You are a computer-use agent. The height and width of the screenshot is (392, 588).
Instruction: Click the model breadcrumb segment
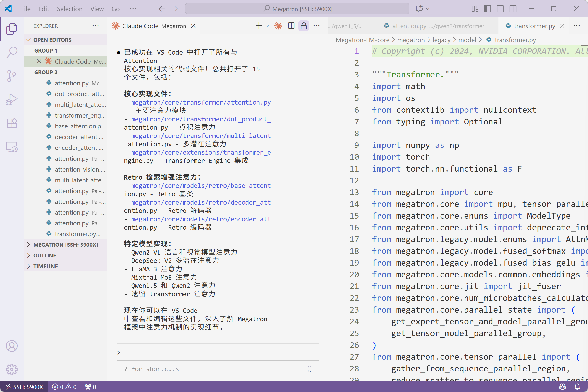point(467,40)
